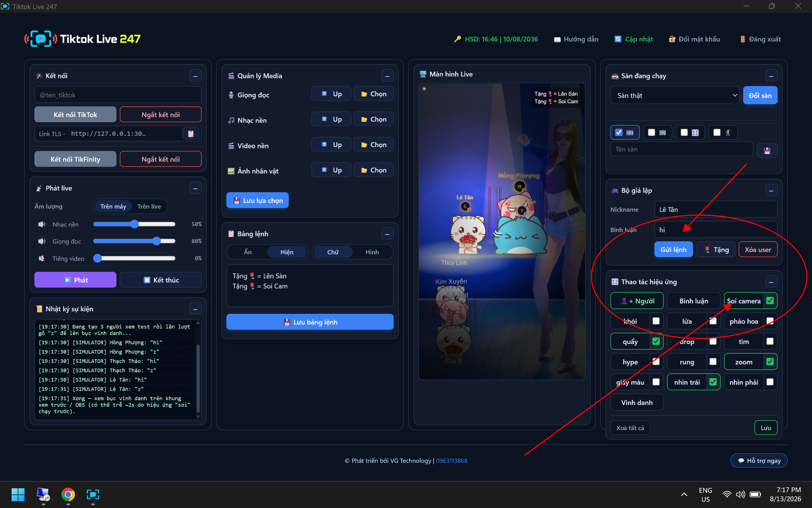Check the television scene checkbox
The image size is (812, 508).
pyautogui.click(x=651, y=132)
